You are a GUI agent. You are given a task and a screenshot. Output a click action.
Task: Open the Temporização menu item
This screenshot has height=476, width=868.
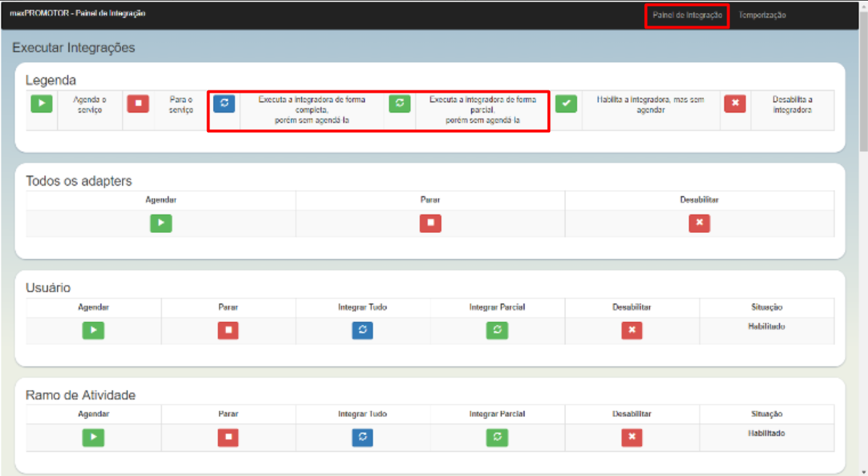pyautogui.click(x=762, y=15)
